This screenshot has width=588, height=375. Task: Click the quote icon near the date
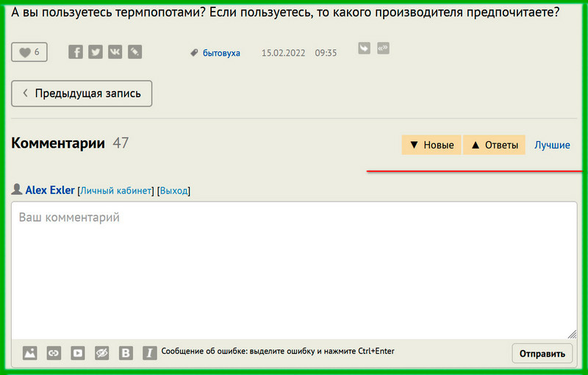[x=383, y=49]
